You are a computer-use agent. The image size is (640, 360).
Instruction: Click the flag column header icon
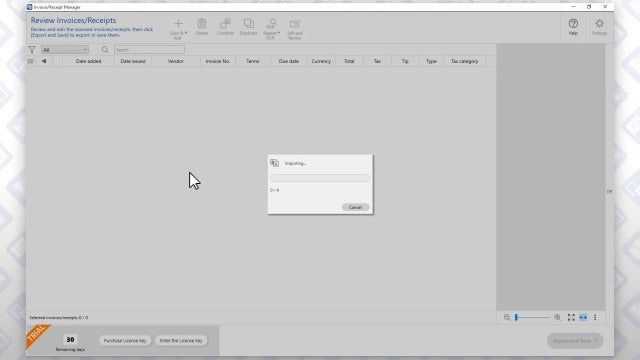(x=44, y=61)
